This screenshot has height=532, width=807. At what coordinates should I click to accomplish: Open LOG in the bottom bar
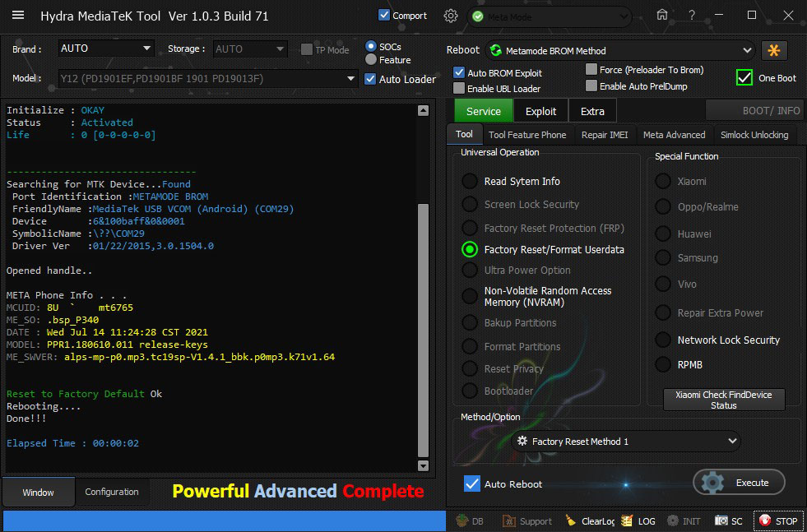coord(638,520)
